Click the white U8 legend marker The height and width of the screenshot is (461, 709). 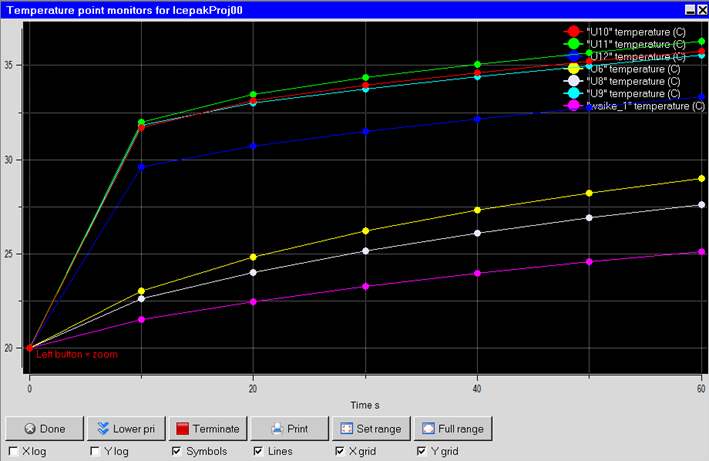(x=573, y=81)
